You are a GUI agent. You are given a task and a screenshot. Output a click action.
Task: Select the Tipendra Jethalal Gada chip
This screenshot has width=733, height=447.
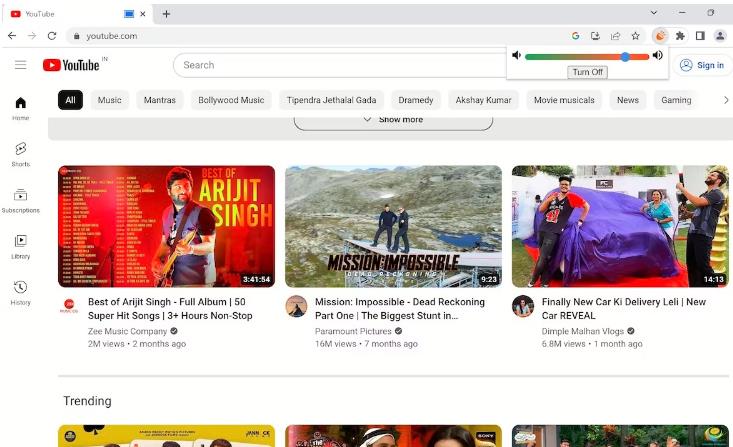pyautogui.click(x=331, y=100)
